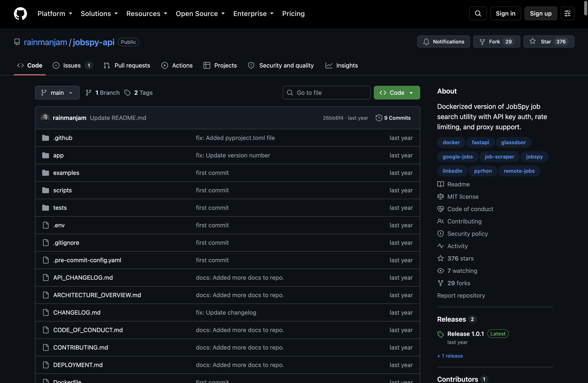Click the fork icon beside 29 forks
Viewport: 588px width, 383px height.
(x=440, y=283)
